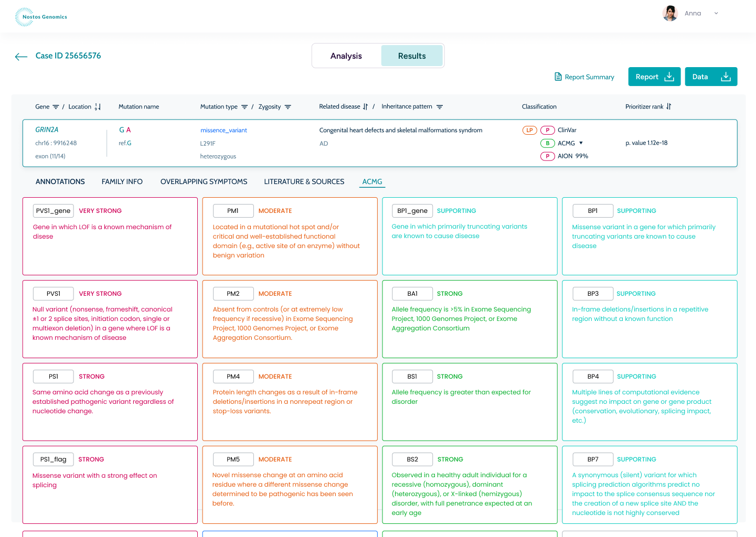Click Case ID 25656576 title
This screenshot has width=756, height=537.
pos(68,56)
